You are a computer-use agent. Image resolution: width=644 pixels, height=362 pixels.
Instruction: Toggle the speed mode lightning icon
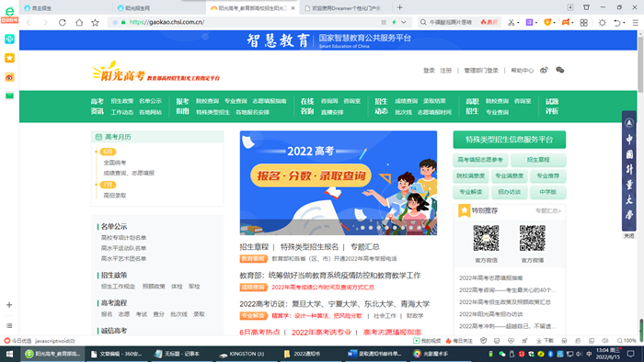394,22
